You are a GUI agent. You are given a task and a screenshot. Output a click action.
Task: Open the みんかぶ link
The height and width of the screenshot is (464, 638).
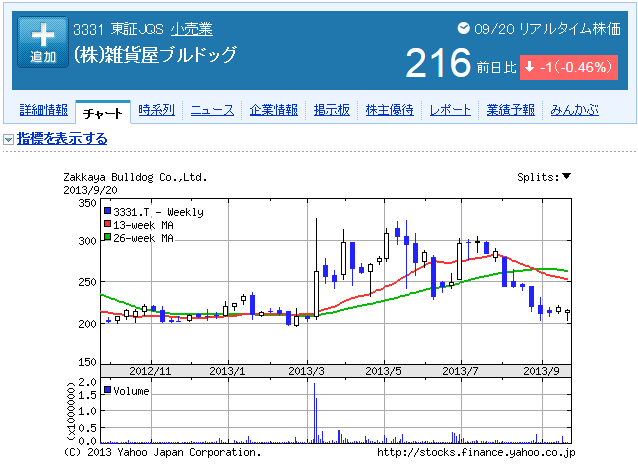click(575, 110)
